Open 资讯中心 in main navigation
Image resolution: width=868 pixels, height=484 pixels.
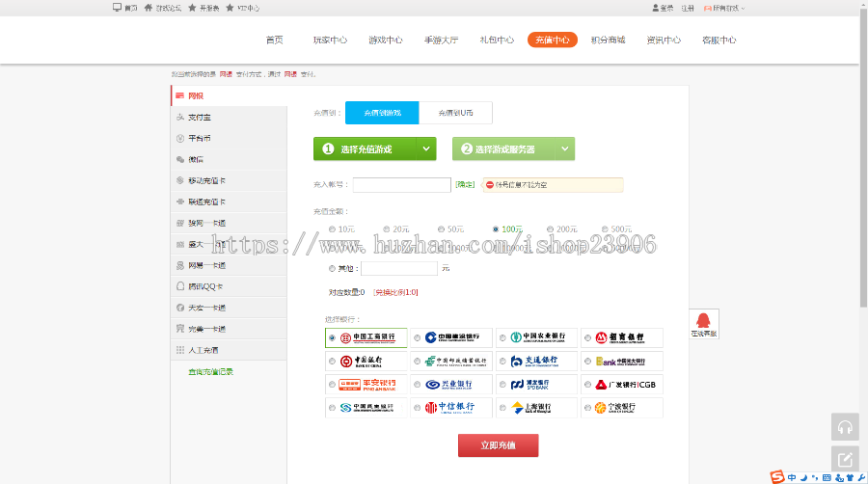pos(664,40)
